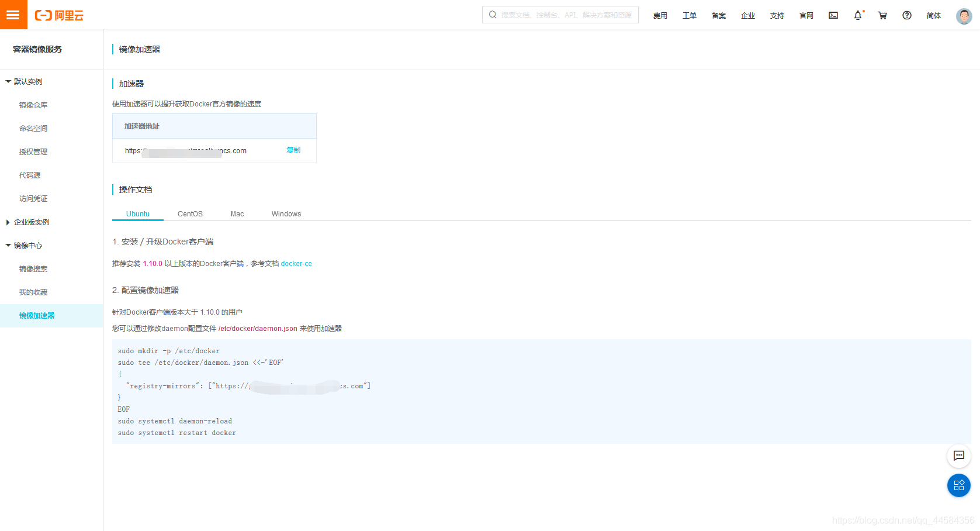Screen dimensions: 980x531
Task: Open 镜像仓库 in sidebar
Action: pyautogui.click(x=33, y=105)
